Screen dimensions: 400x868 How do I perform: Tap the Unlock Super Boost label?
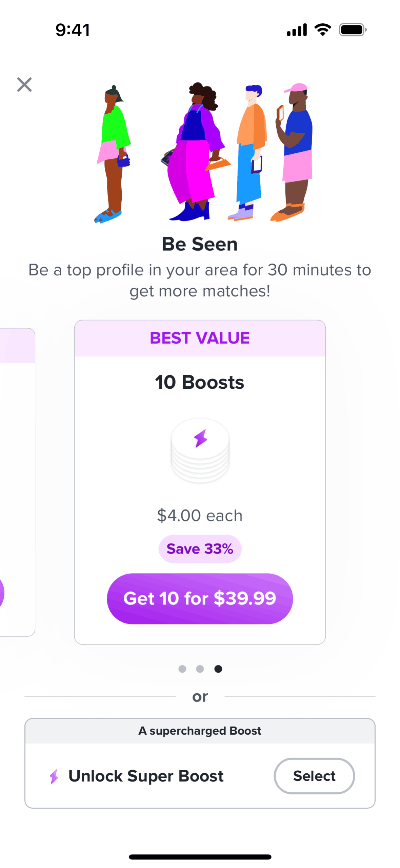pos(146,776)
